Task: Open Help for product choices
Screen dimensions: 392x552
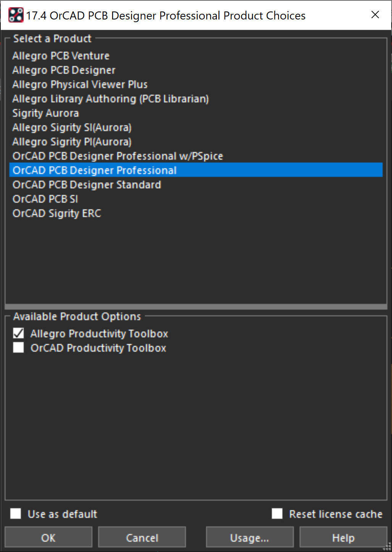Action: coord(343,537)
